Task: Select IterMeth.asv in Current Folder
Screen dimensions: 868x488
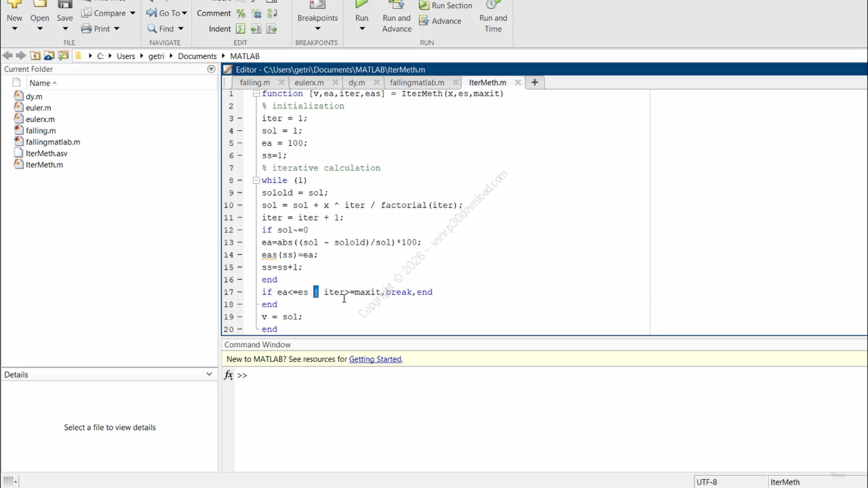Action: click(46, 154)
